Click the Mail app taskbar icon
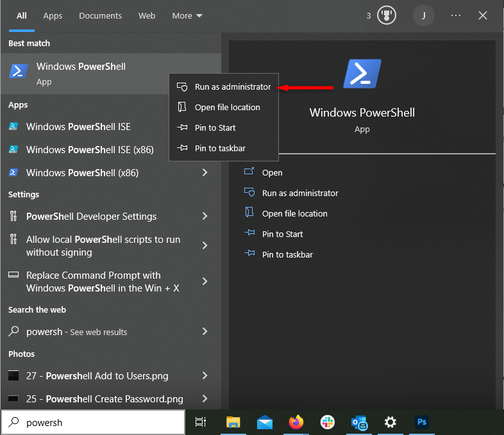The height and width of the screenshot is (435, 504). [264, 422]
